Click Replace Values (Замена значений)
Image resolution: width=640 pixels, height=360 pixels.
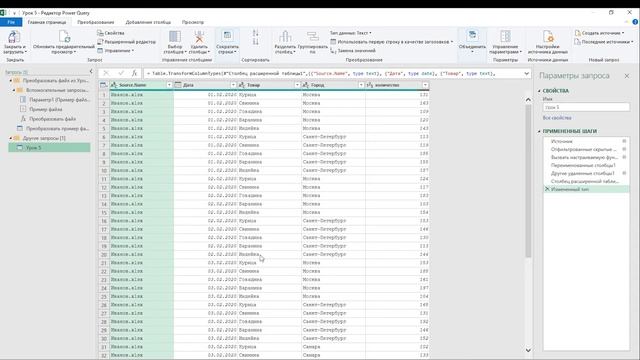pos(353,51)
